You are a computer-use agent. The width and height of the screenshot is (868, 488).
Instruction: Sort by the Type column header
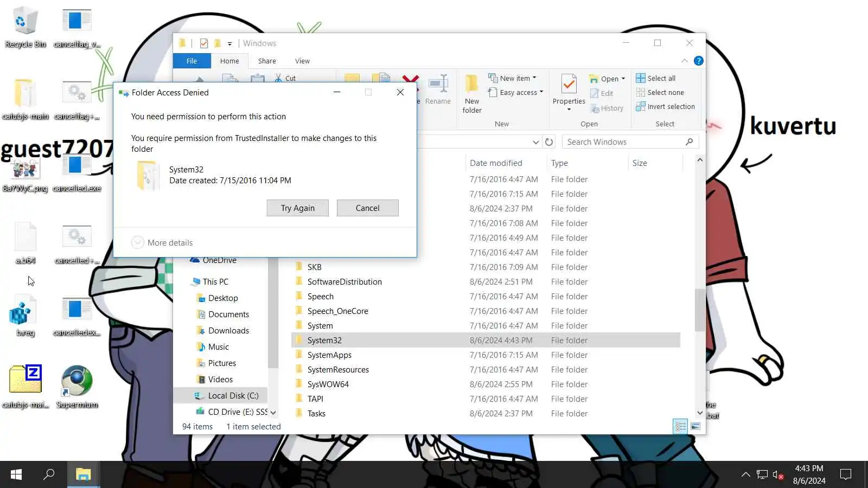click(586, 163)
